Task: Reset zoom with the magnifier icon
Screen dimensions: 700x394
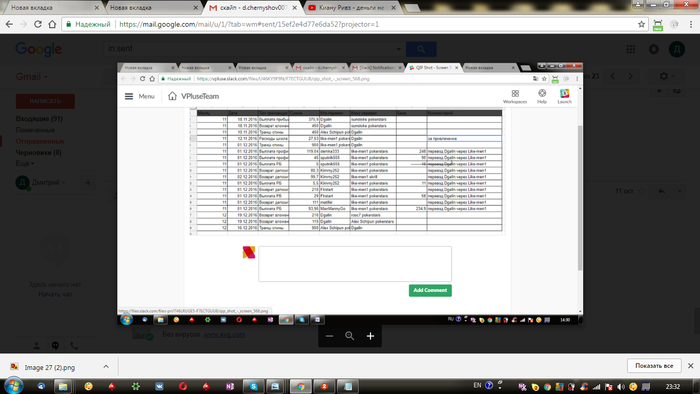Action: [350, 336]
